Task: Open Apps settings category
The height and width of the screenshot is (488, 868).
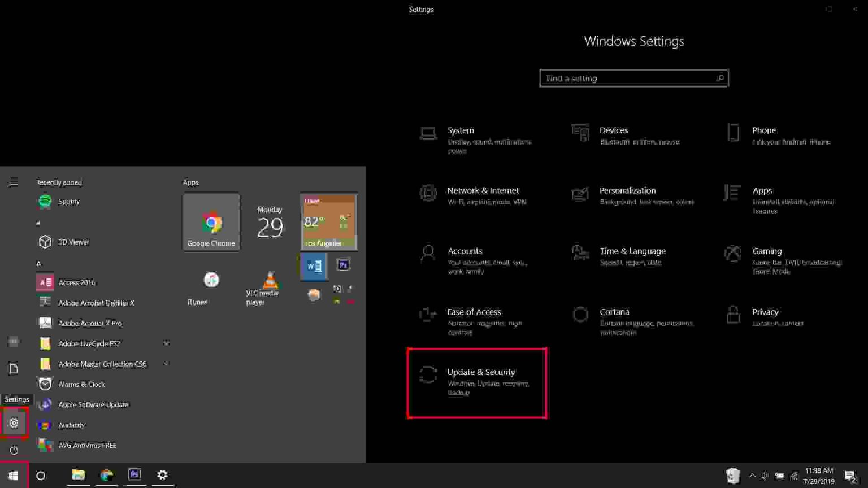Action: coord(780,200)
